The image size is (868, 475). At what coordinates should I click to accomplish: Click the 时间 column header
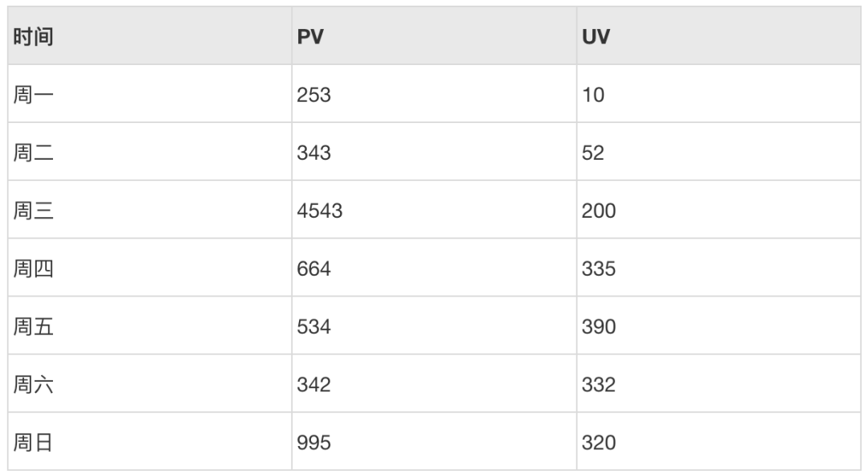[149, 36]
